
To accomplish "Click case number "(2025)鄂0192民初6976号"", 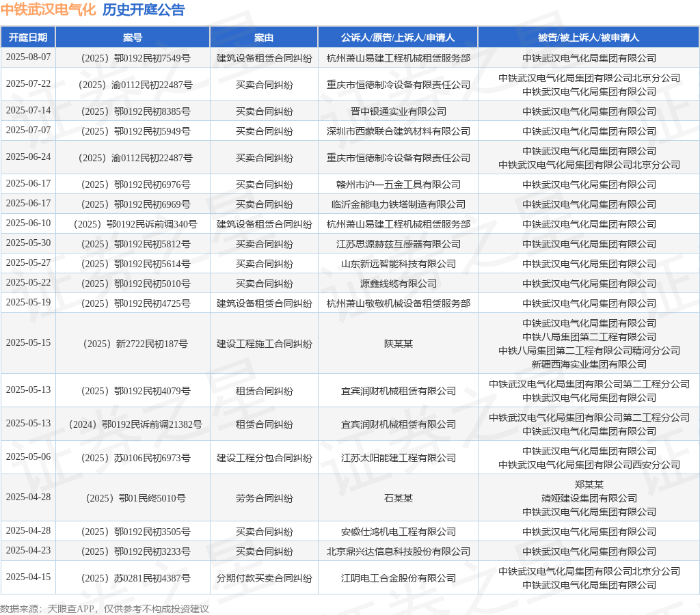I will tap(136, 184).
